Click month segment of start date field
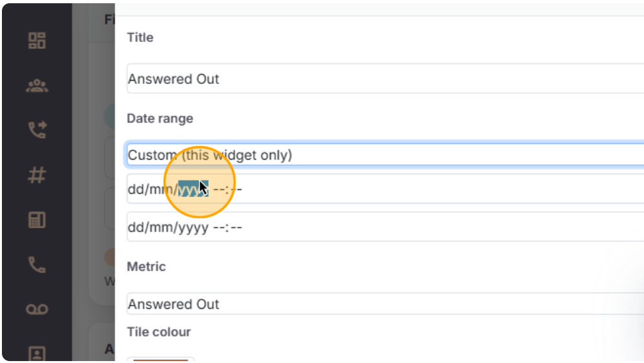The height and width of the screenshot is (363, 644). click(161, 189)
